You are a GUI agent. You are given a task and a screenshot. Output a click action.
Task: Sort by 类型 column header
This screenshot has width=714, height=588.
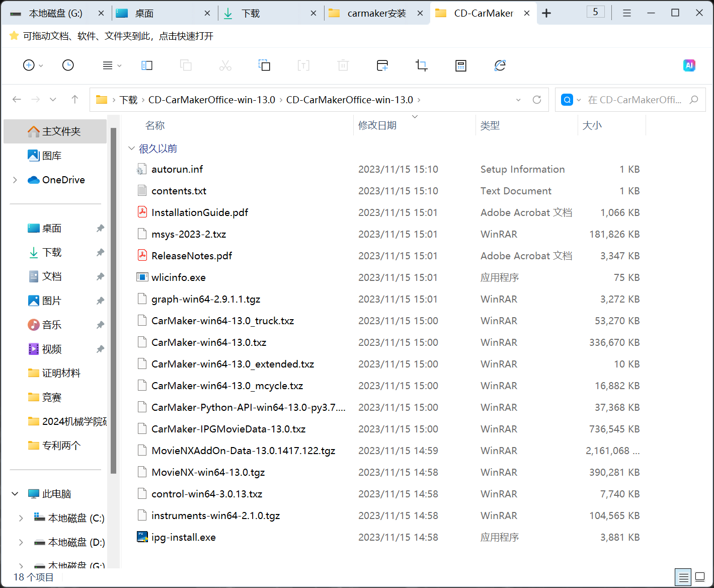[490, 125]
